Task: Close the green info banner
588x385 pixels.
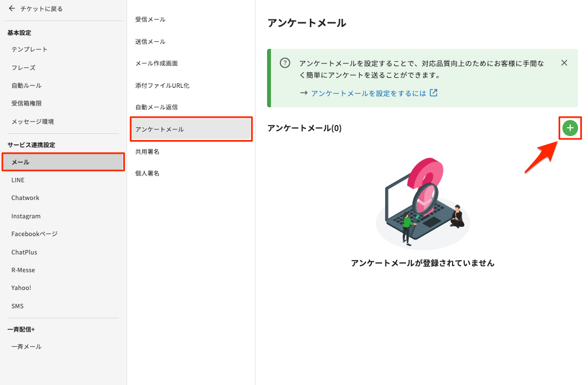Action: (564, 63)
